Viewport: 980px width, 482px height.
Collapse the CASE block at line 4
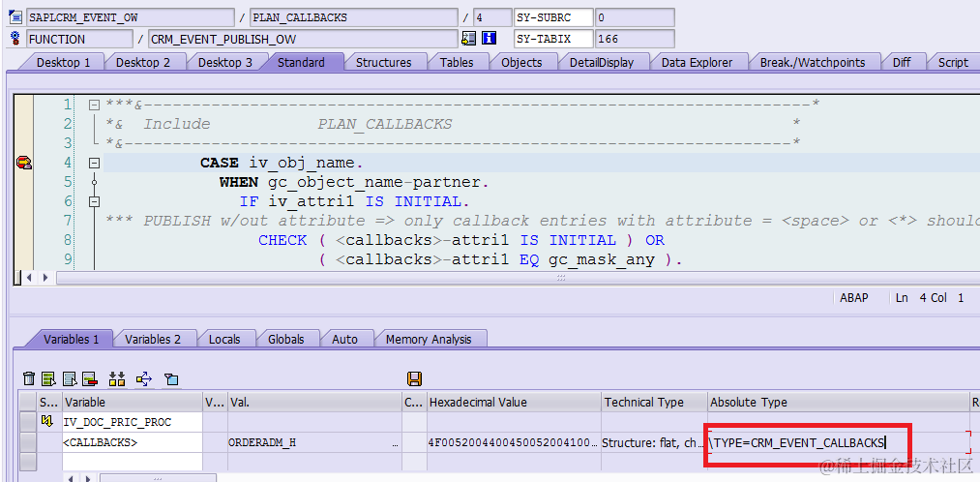[x=94, y=164]
